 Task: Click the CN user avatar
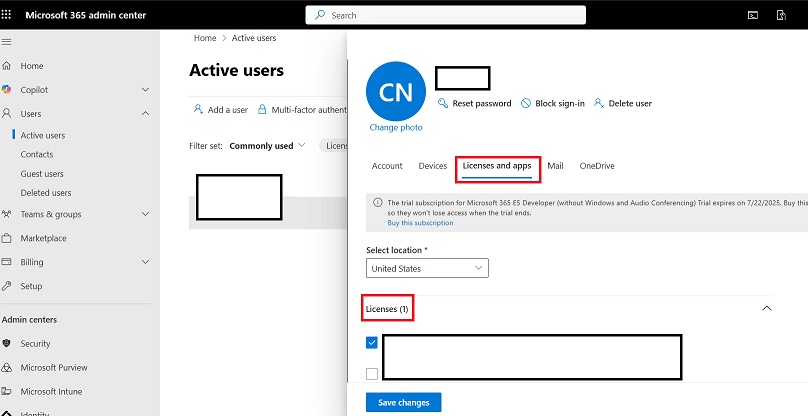tap(396, 91)
